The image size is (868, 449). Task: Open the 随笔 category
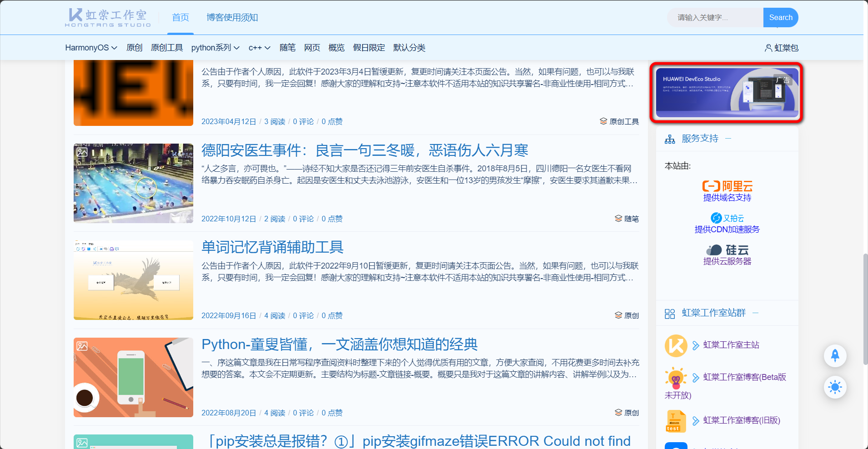[x=287, y=48]
